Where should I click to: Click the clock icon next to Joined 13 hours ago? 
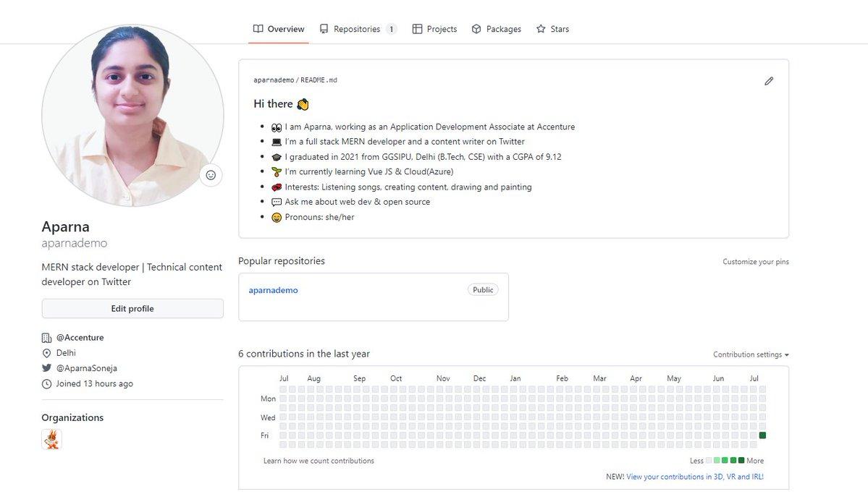tap(47, 384)
